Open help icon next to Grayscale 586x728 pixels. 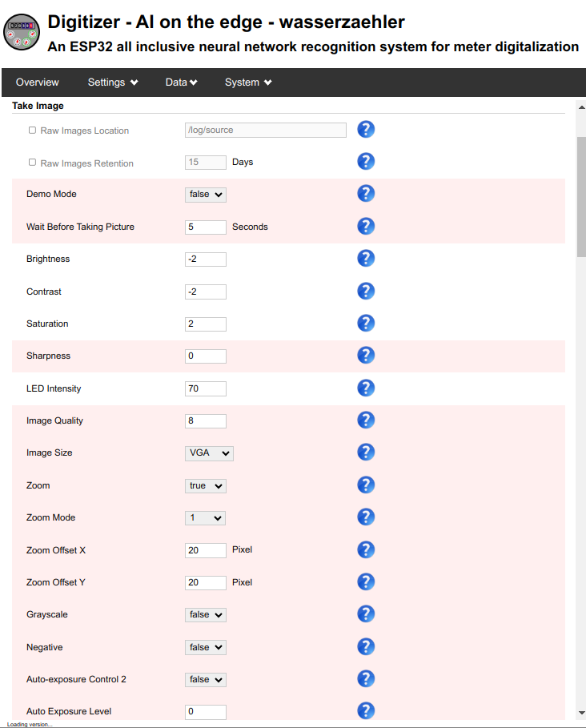click(x=366, y=614)
